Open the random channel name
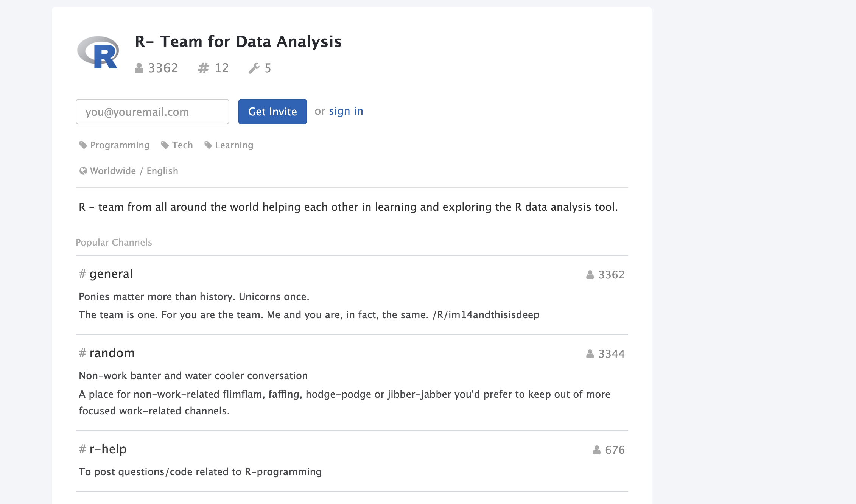Viewport: 856px width, 504px height. [112, 353]
